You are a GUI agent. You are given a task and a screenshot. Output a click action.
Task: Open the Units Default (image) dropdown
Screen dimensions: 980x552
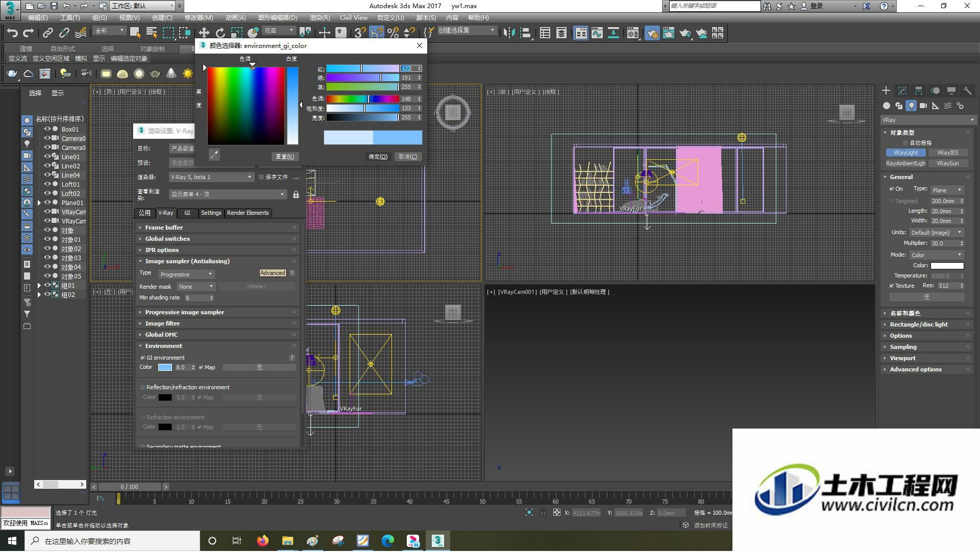(x=936, y=233)
